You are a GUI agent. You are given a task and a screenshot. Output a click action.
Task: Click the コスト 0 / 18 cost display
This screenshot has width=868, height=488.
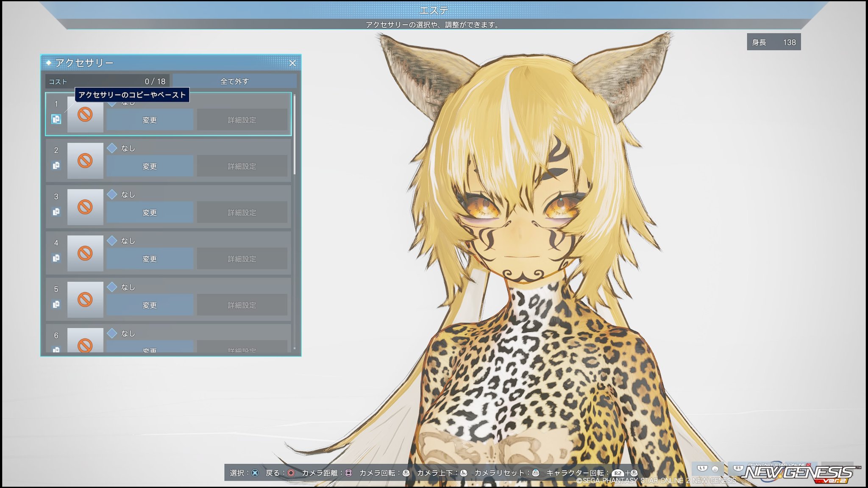tap(107, 81)
